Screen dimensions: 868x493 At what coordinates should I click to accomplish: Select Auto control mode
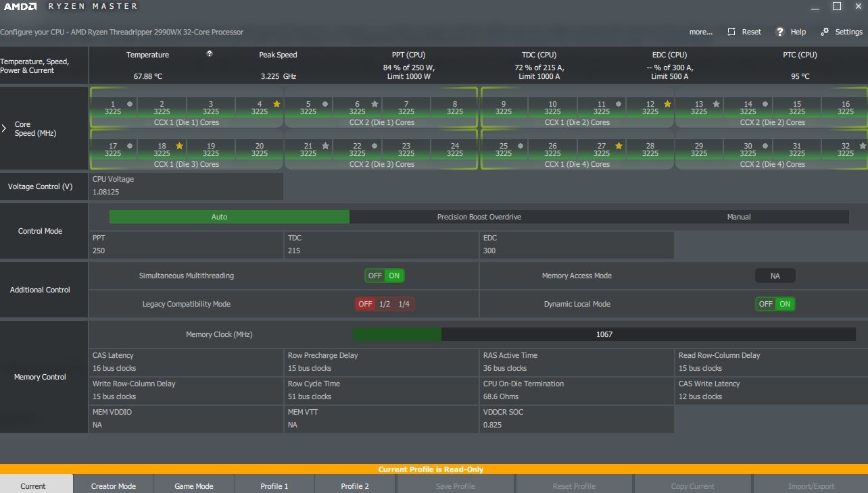click(x=229, y=217)
